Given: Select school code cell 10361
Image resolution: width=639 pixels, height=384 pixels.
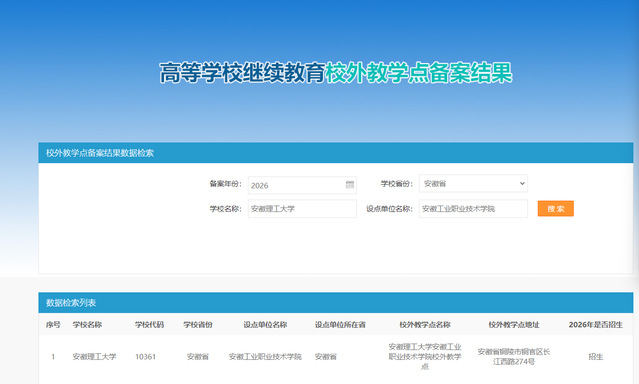Looking at the screenshot, I should click(145, 357).
